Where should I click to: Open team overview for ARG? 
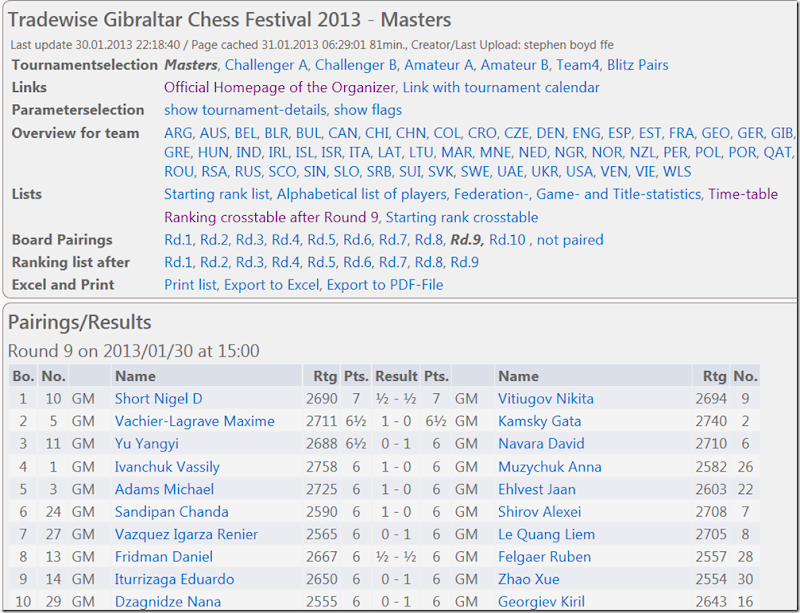point(179,133)
